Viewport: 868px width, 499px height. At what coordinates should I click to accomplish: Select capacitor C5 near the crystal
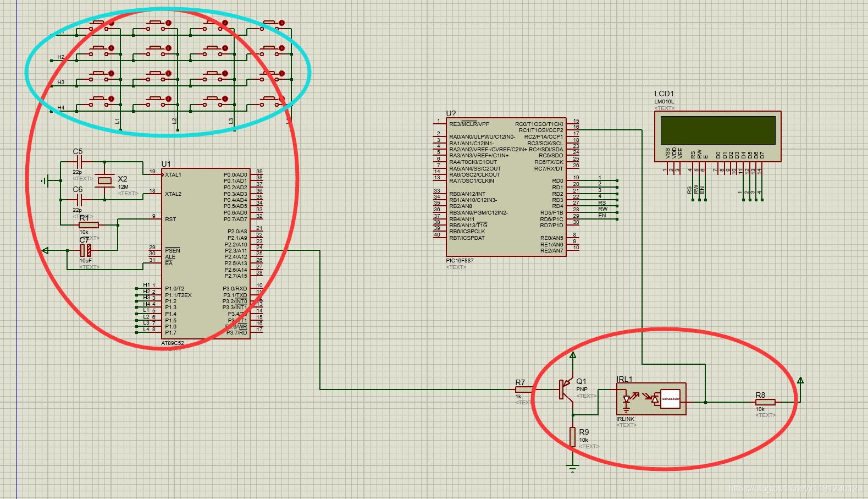[x=79, y=162]
